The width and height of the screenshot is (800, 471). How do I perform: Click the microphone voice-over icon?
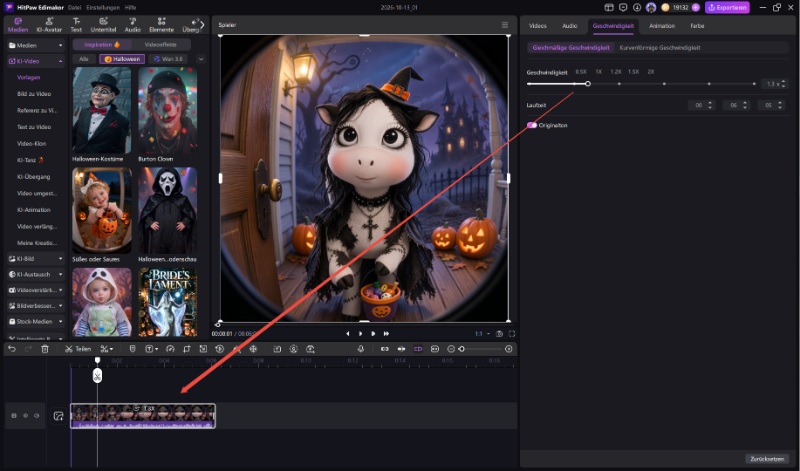click(x=361, y=349)
